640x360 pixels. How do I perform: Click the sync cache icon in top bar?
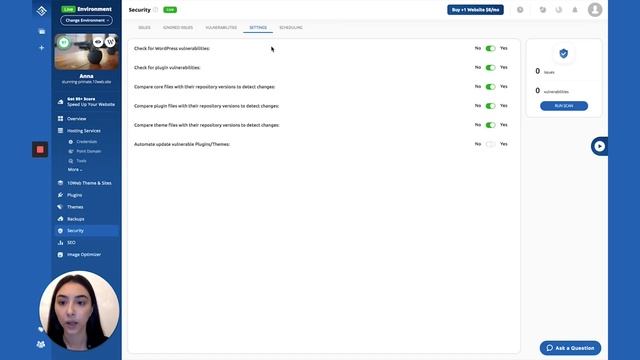click(542, 10)
